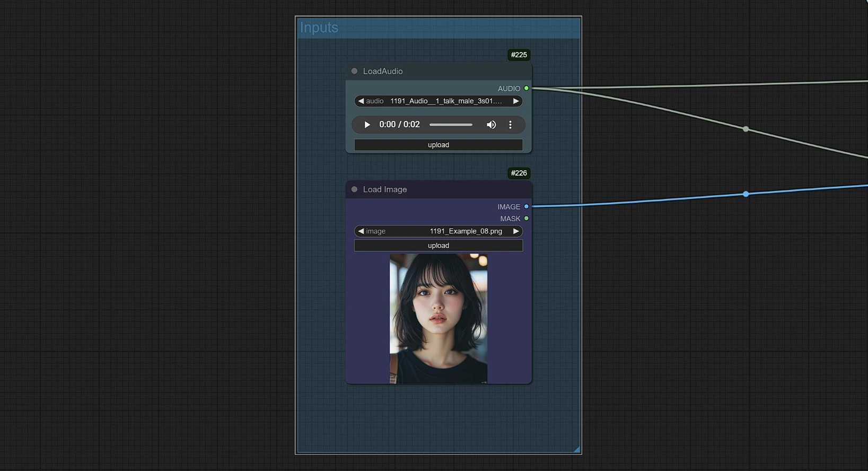Select previous audio file with left arrow
Viewport: 868px width, 471px height.
tap(361, 101)
